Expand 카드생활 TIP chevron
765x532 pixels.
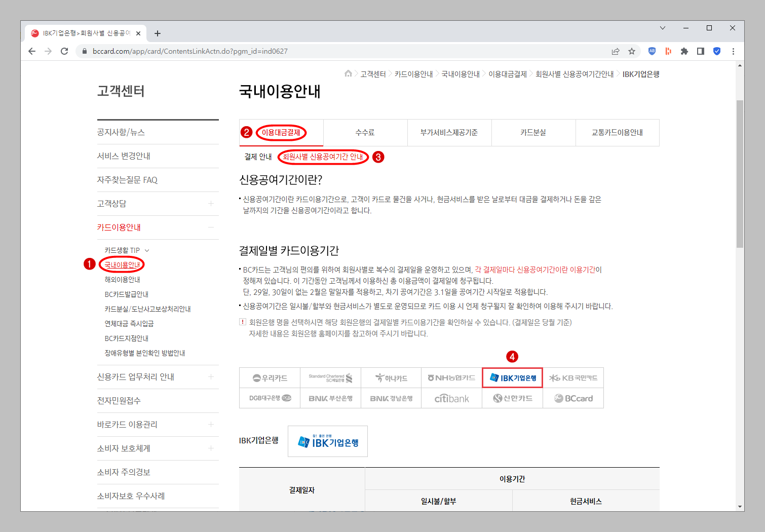[x=147, y=250]
